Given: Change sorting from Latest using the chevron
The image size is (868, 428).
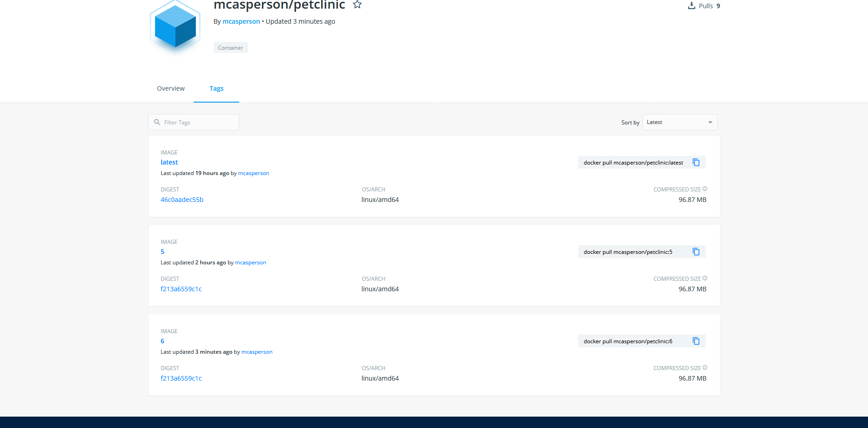Looking at the screenshot, I should (x=709, y=122).
